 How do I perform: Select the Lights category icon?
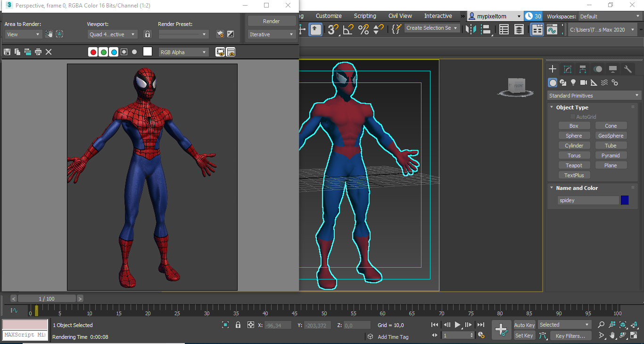(x=573, y=82)
